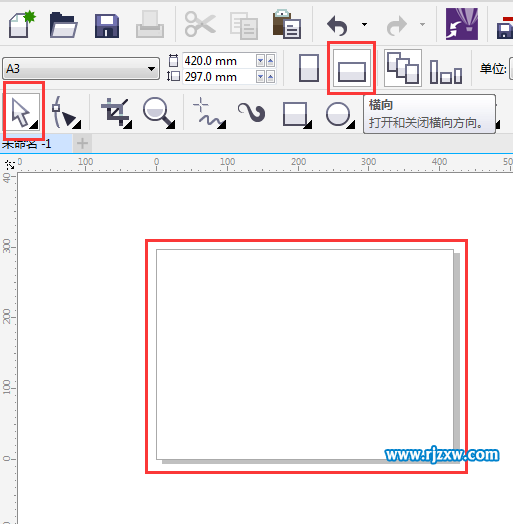Create a new document with the New icon
The height and width of the screenshot is (524, 513).
tap(22, 25)
